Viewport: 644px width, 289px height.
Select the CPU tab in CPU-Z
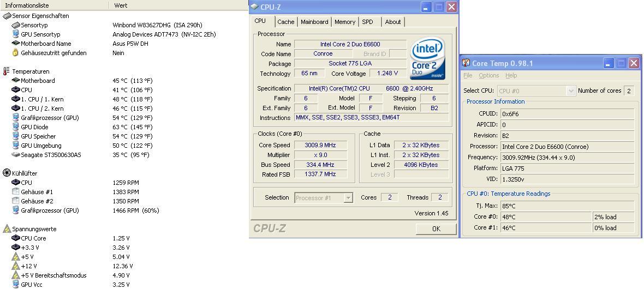pos(260,21)
